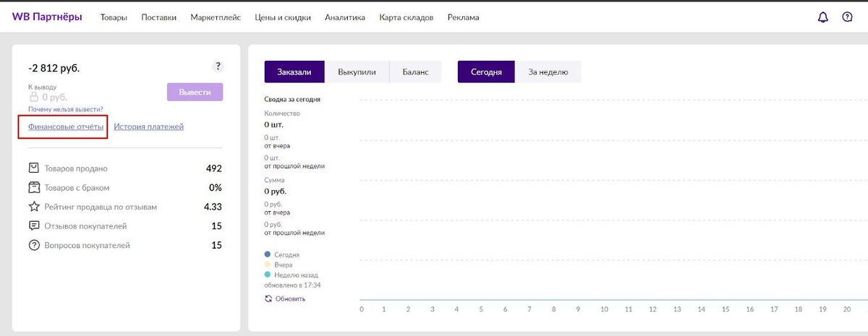868x336 pixels.
Task: Click the Сводка за сегодня heading
Action: (292, 99)
